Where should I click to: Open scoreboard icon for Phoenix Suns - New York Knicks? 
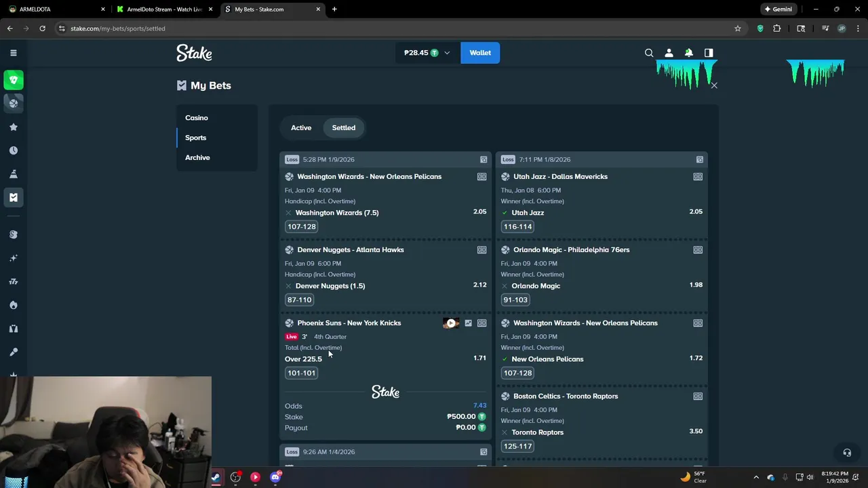[481, 323]
